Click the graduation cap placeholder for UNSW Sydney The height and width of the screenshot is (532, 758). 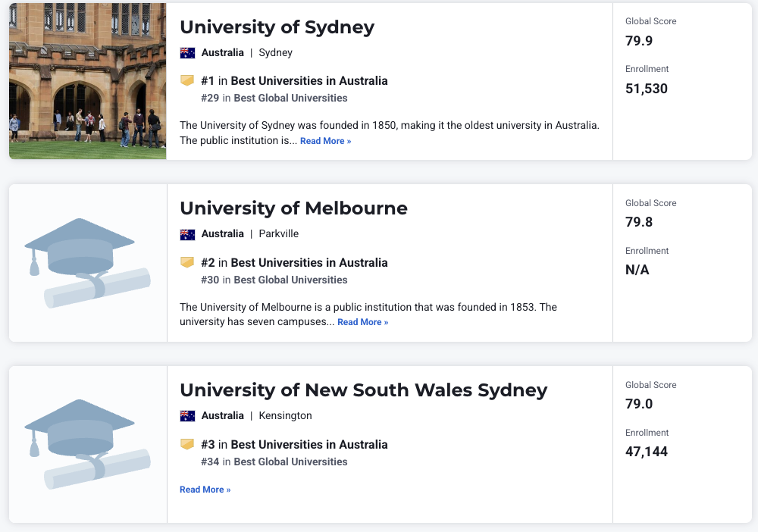click(87, 444)
